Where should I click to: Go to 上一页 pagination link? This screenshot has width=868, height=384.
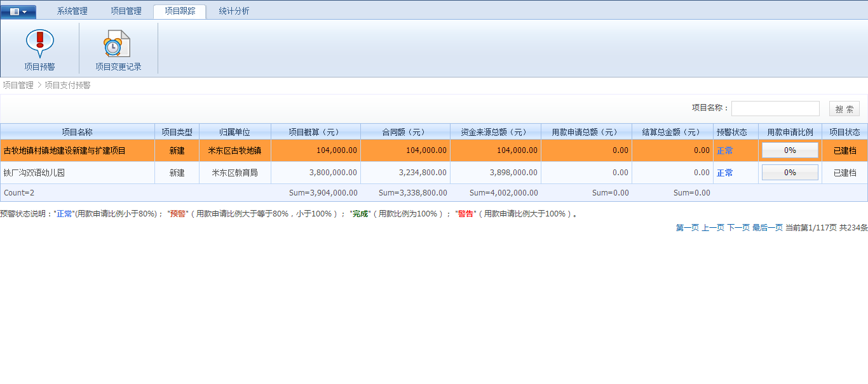[x=712, y=228]
